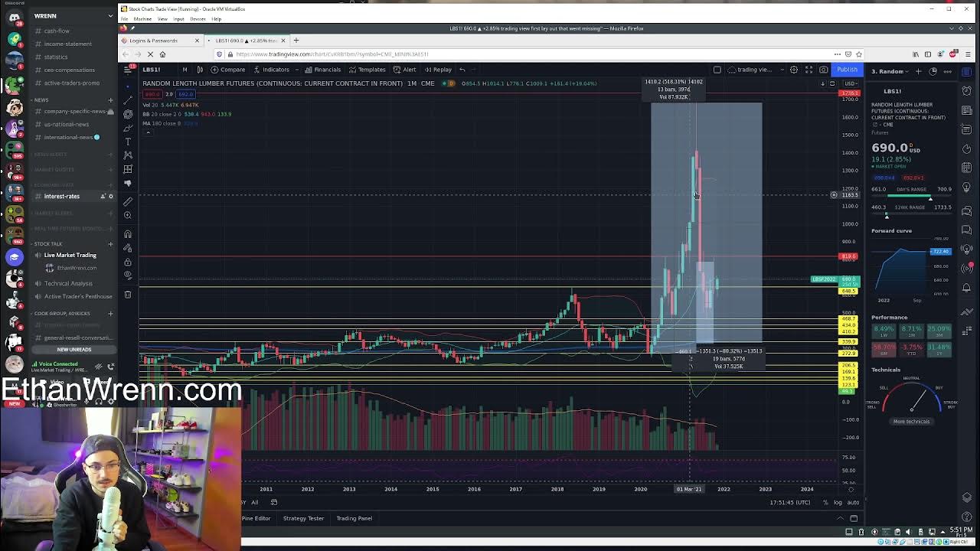Viewport: 980px width, 551px height.
Task: Open chart settings gear icon
Action: [794, 70]
